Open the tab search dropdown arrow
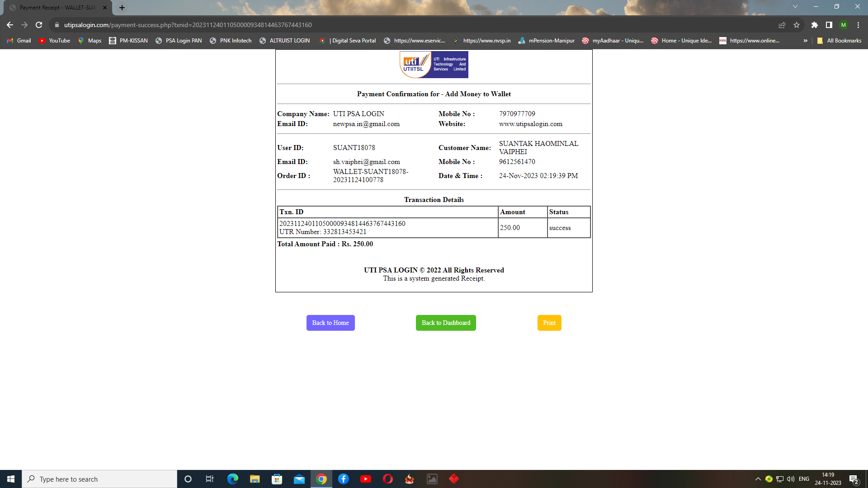The width and height of the screenshot is (868, 488). coord(795,6)
